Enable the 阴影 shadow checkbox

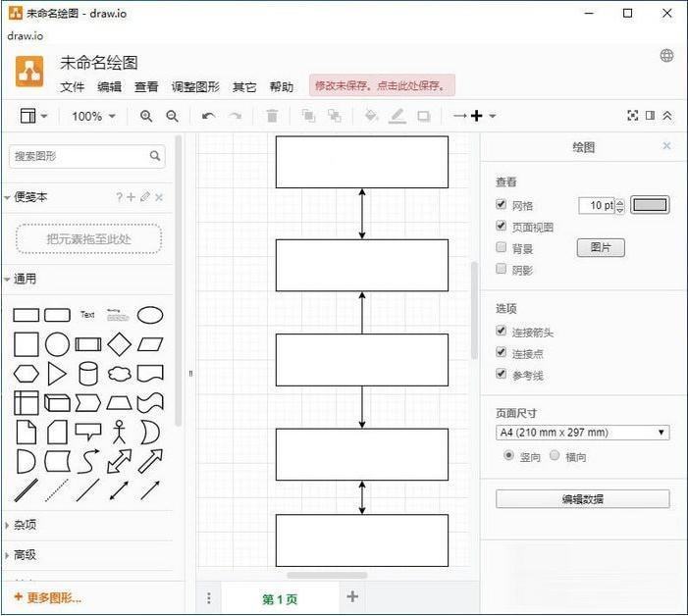[502, 270]
